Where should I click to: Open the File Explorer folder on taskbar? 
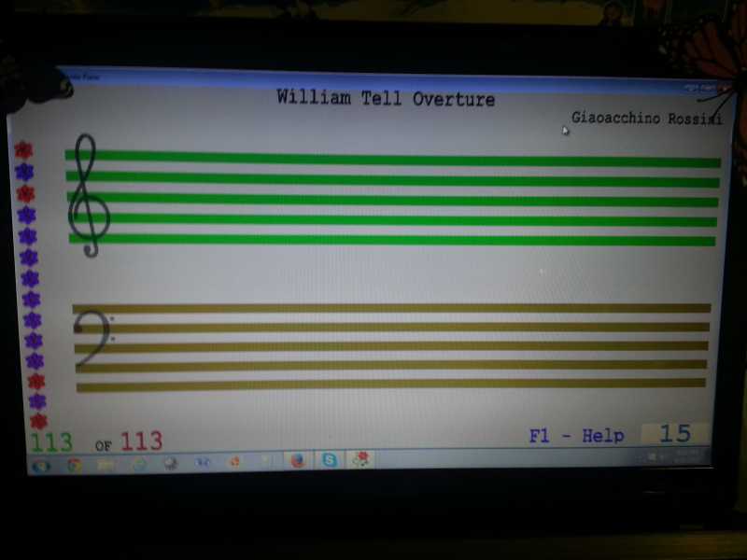106,464
